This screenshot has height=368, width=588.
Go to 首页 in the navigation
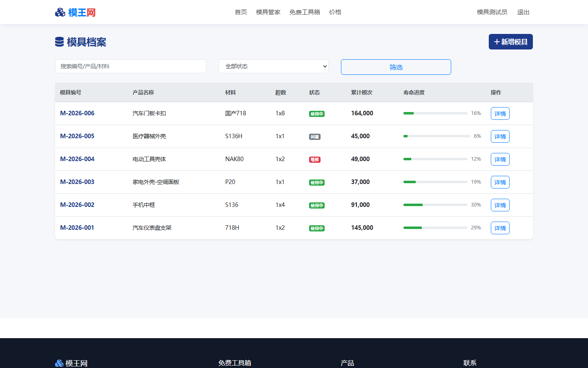coord(241,12)
